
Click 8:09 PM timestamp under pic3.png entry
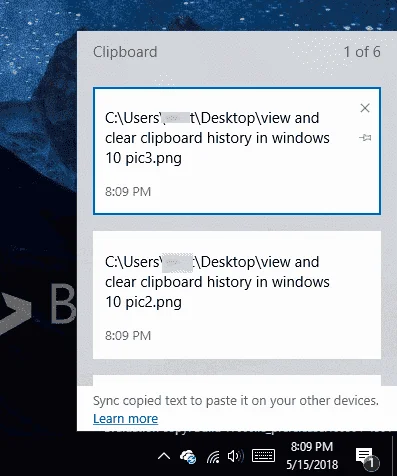[x=128, y=192]
